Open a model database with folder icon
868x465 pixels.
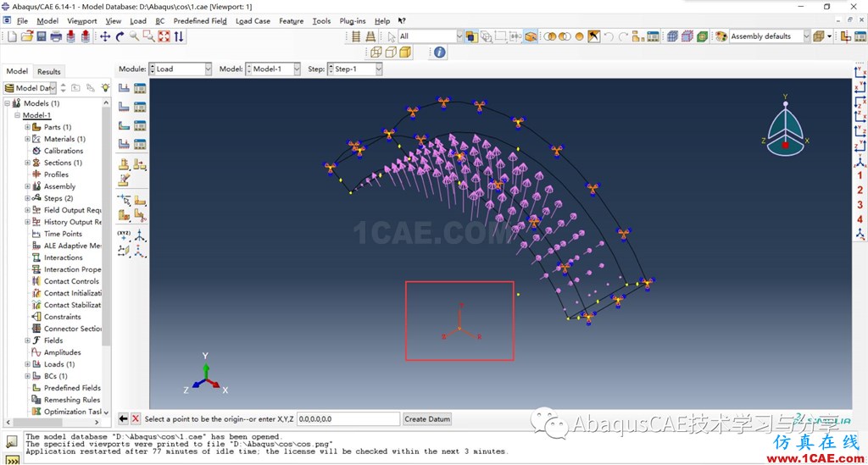(26, 36)
